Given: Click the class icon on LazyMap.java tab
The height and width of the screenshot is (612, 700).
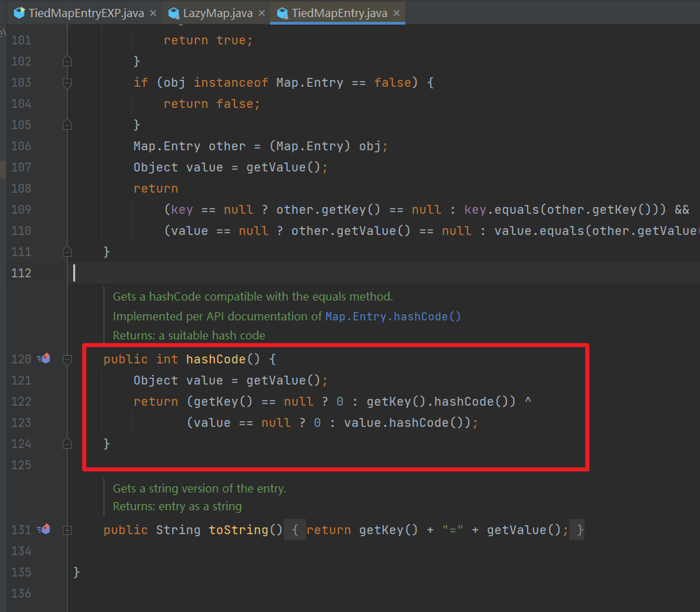Looking at the screenshot, I should pos(174,12).
